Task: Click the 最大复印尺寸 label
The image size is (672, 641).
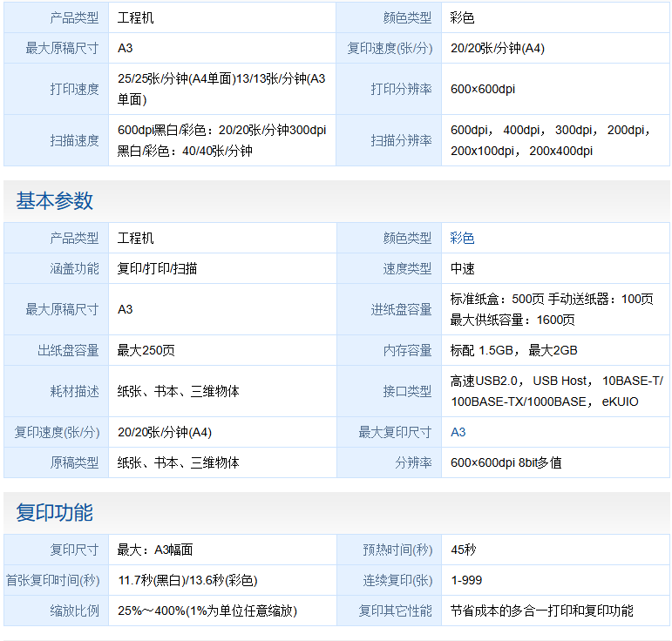Action: (395, 432)
